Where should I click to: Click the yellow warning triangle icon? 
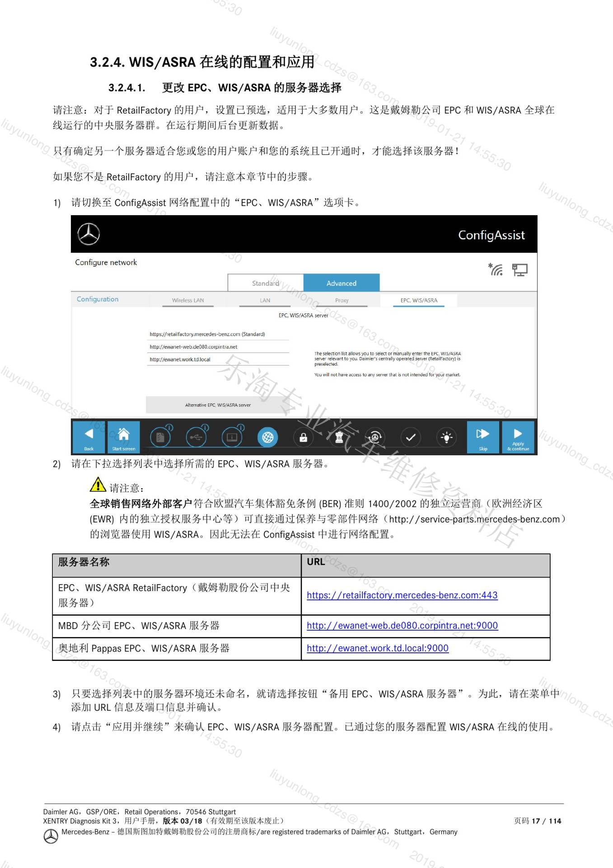98,485
